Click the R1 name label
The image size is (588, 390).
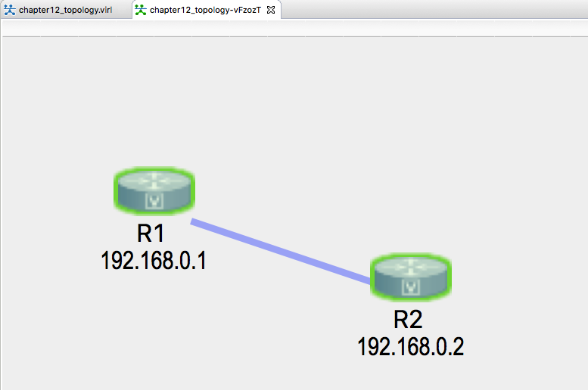151,234
